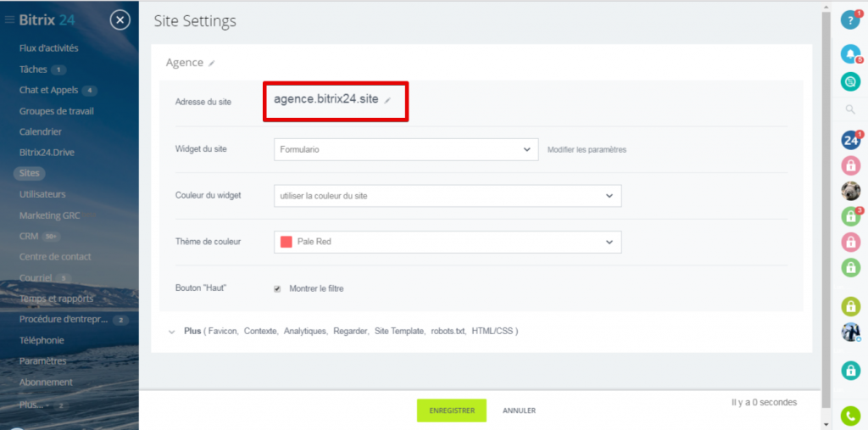Open the help question mark icon
This screenshot has height=430, width=868.
click(x=850, y=20)
